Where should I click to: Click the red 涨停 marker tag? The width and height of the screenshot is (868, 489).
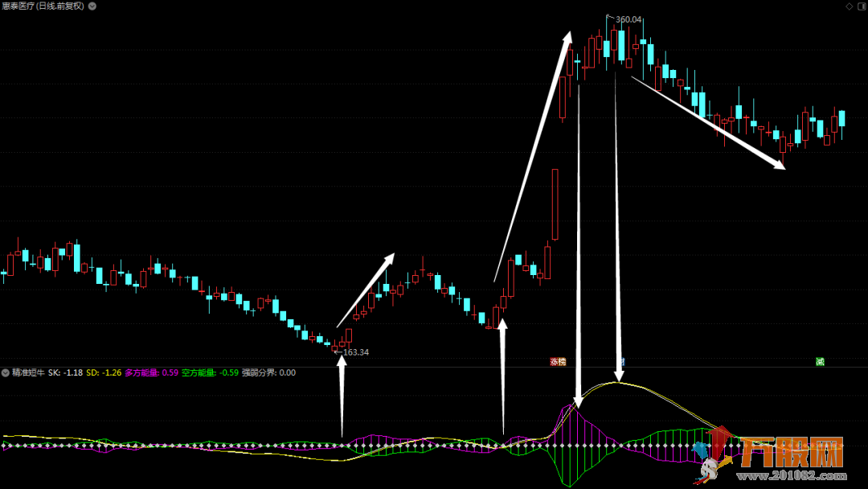558,362
